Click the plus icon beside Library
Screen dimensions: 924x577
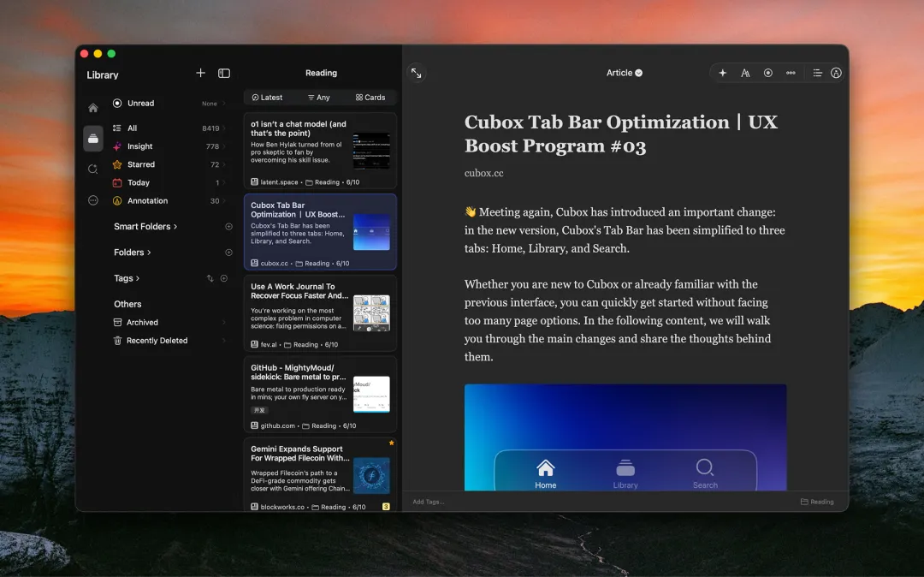pyautogui.click(x=200, y=73)
